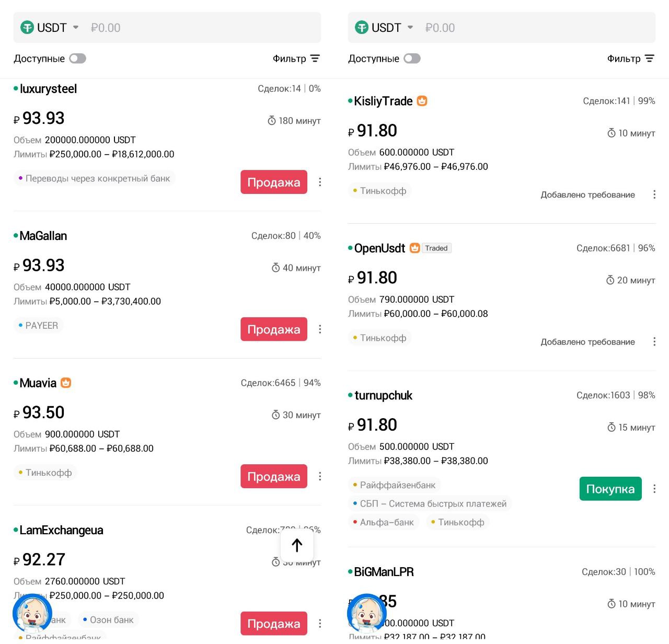Open more options for KisliyTrade offer
The width and height of the screenshot is (669, 644).
click(654, 194)
